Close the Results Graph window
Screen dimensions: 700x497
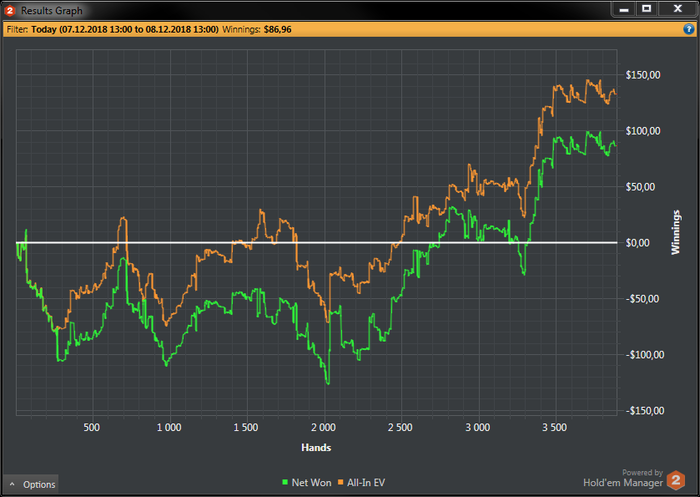(x=678, y=9)
